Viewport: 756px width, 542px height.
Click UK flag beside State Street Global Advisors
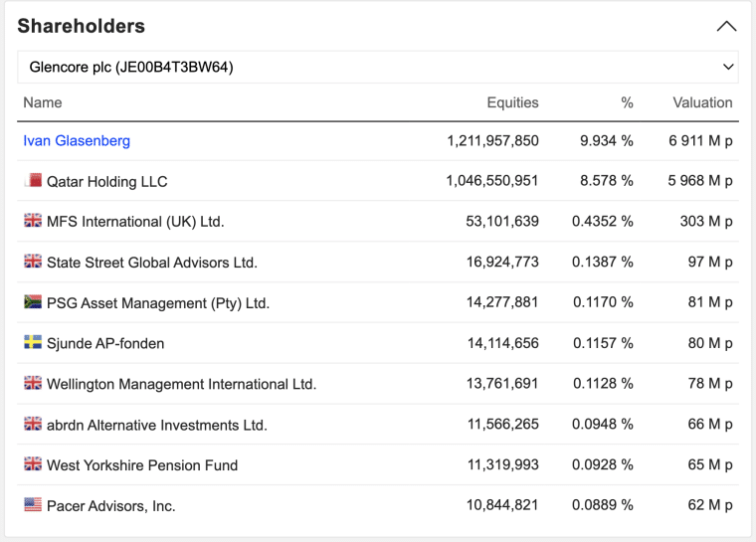(x=33, y=262)
